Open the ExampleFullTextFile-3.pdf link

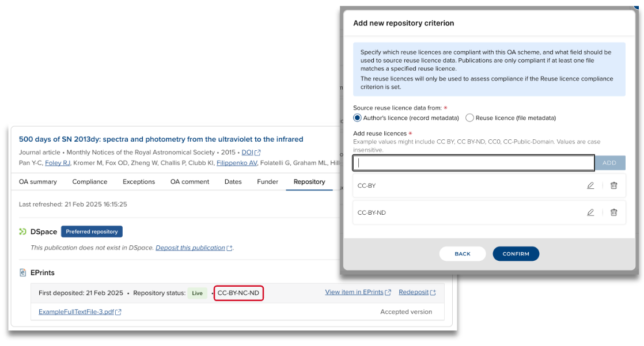click(x=76, y=312)
